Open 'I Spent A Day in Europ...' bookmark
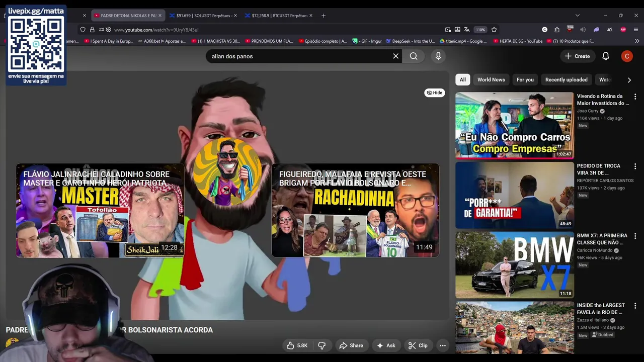This screenshot has height=362, width=644. tap(109, 41)
